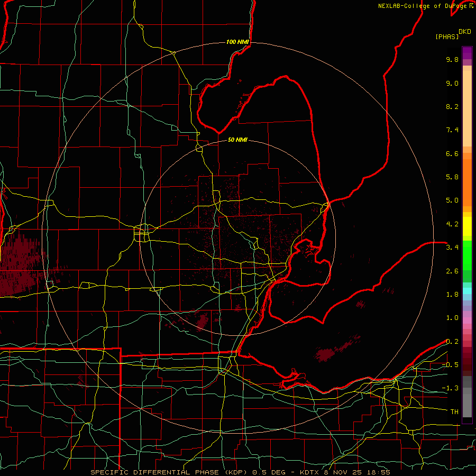
Task: Select the 8.2 value on the scale
Action: coord(452,106)
